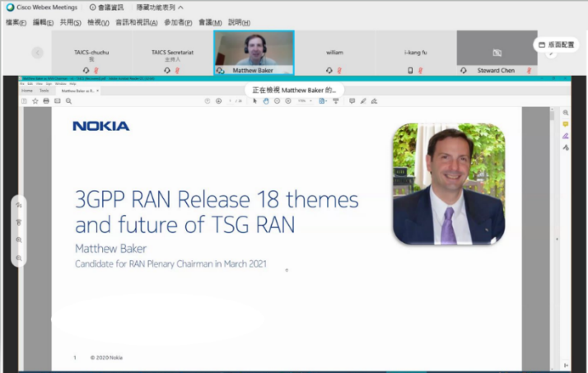Click the Add comment note icon
Viewport: 588px width, 373px height.
[352, 100]
